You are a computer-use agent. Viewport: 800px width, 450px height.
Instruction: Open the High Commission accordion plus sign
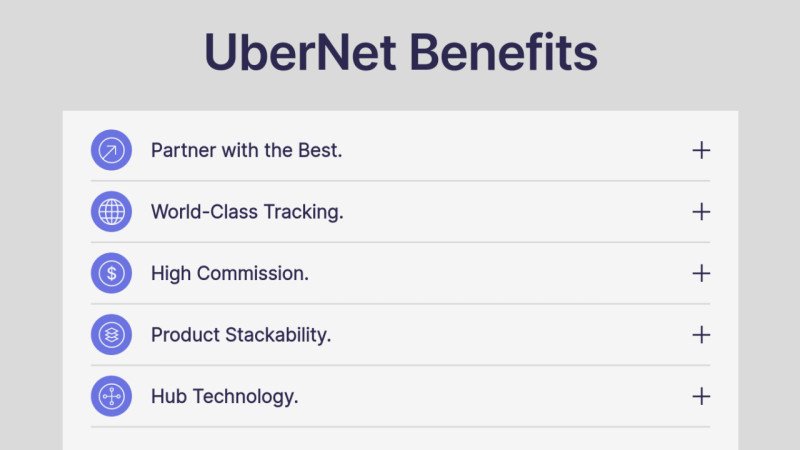[x=701, y=273]
